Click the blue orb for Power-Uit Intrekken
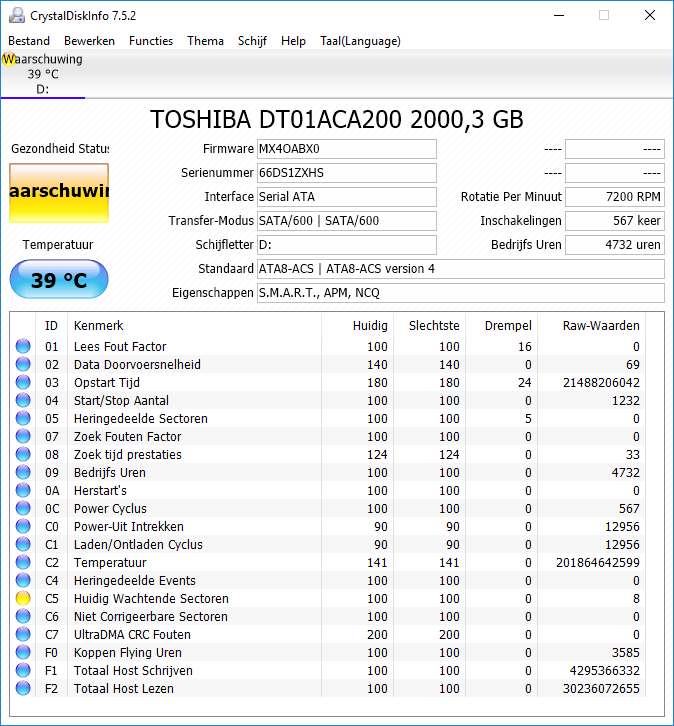 click(x=23, y=526)
